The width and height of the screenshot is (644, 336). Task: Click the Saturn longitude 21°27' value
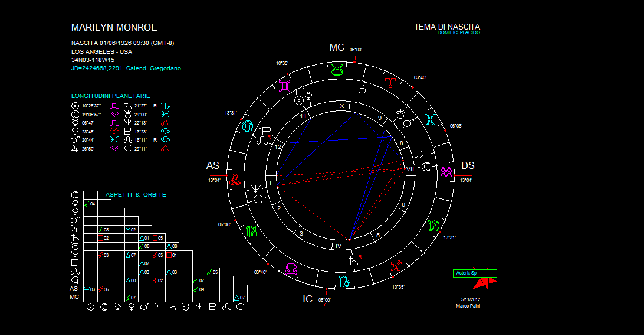140,106
